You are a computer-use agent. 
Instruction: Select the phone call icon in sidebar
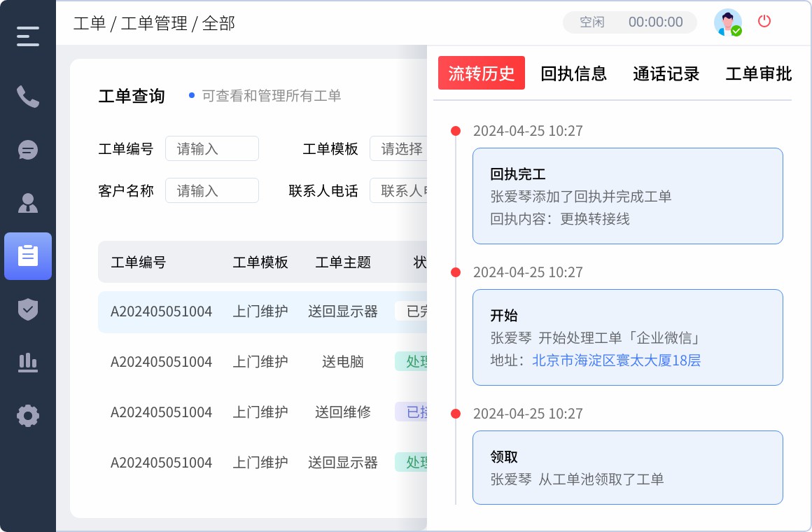pos(28,97)
